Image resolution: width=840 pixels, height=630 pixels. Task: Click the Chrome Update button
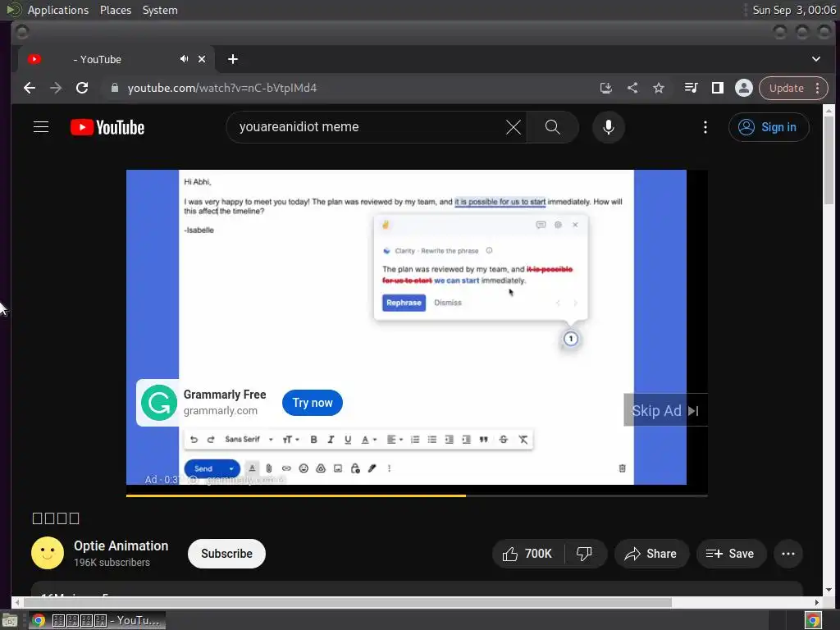click(786, 88)
